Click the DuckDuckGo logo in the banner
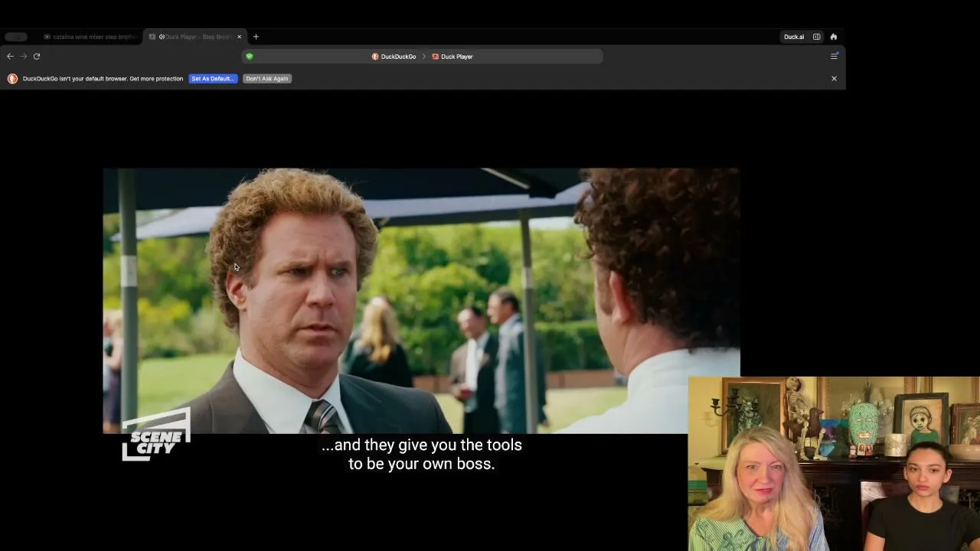 [12, 79]
